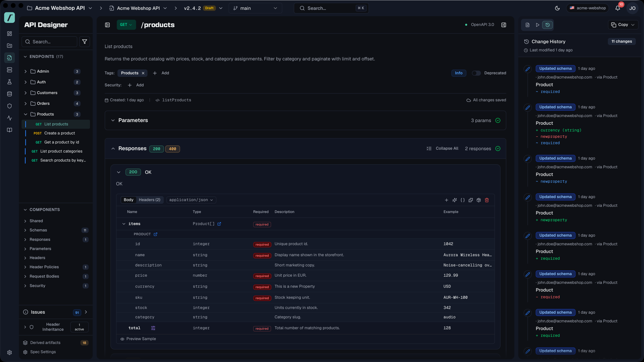Toggle the required badge on the name row

[262, 255]
